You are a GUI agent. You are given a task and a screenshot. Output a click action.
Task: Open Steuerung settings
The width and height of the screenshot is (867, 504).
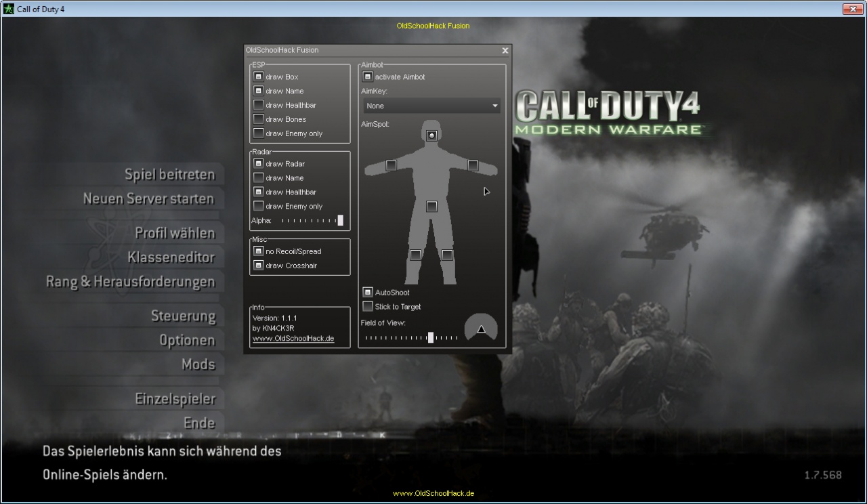[x=184, y=316]
